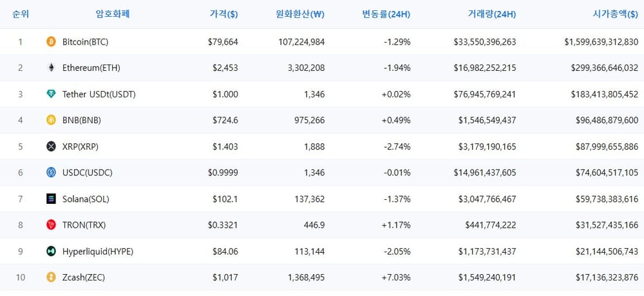Image resolution: width=644 pixels, height=296 pixels.
Task: Select Bitcoin price $79,664
Action: click(x=223, y=42)
